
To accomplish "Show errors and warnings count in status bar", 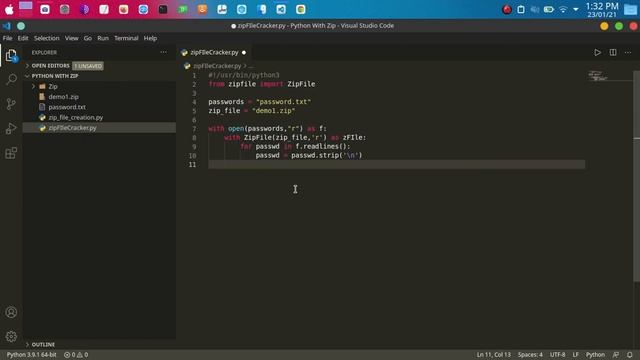I will pyautogui.click(x=76, y=355).
